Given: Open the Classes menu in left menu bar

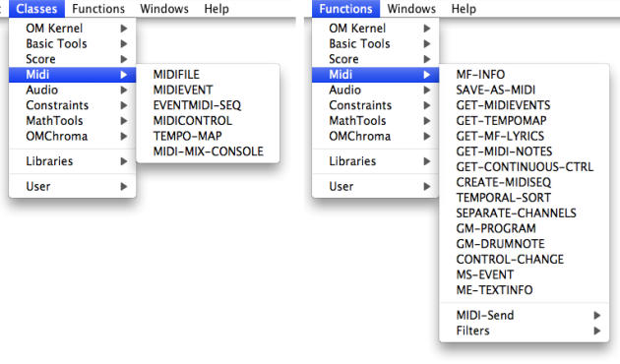Looking at the screenshot, I should pos(36,9).
